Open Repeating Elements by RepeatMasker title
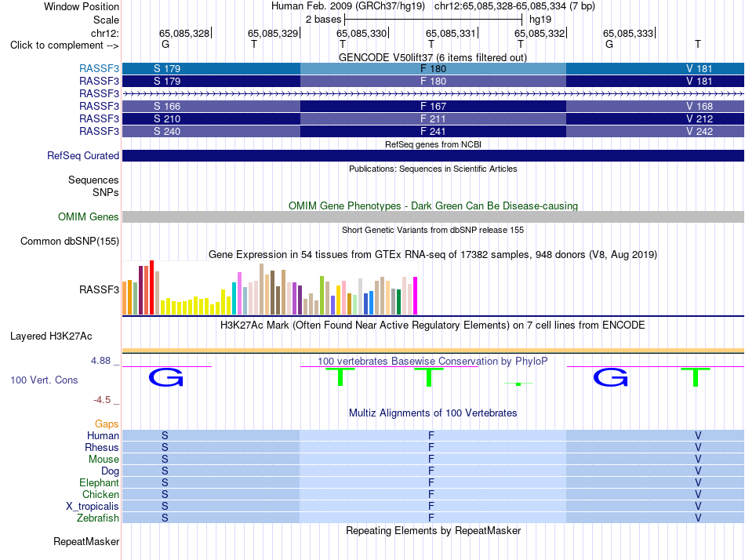The height and width of the screenshot is (560, 745). (x=433, y=530)
